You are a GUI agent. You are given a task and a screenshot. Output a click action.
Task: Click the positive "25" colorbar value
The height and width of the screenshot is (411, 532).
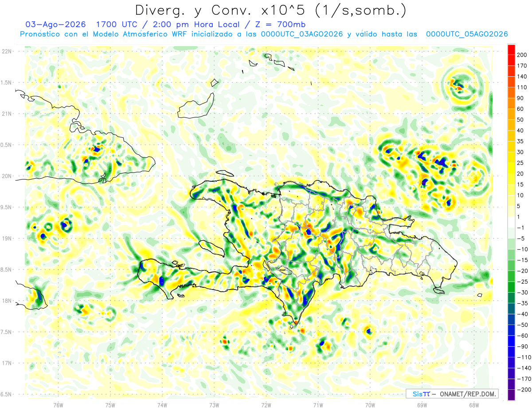521,163
